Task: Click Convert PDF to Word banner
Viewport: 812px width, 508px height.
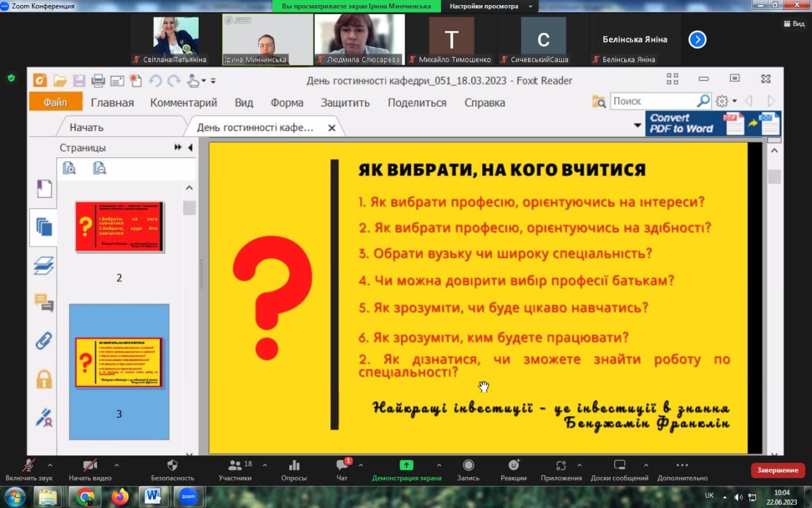Action: tap(714, 123)
